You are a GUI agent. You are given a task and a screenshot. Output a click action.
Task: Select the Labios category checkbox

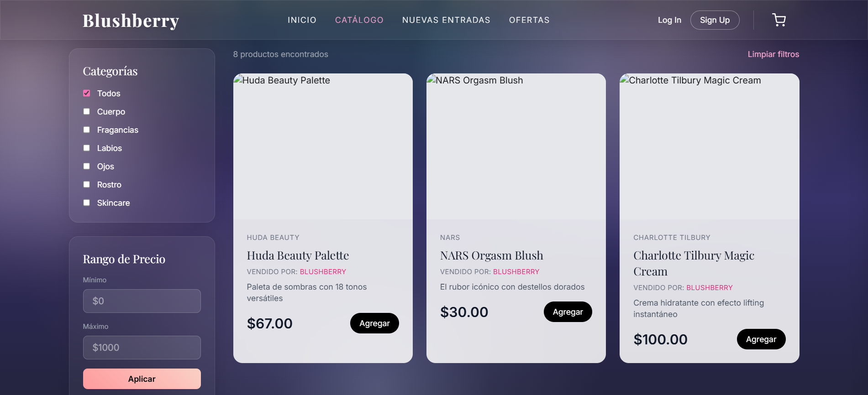[x=87, y=148]
